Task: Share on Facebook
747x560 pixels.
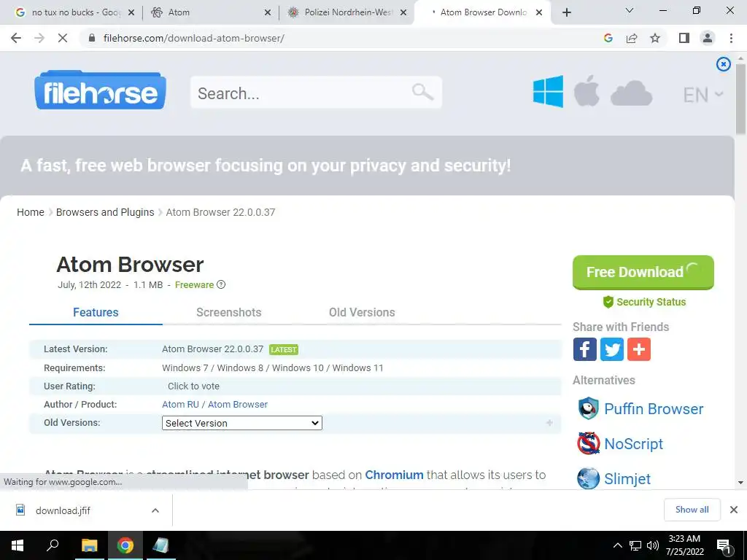Action: pyautogui.click(x=584, y=349)
